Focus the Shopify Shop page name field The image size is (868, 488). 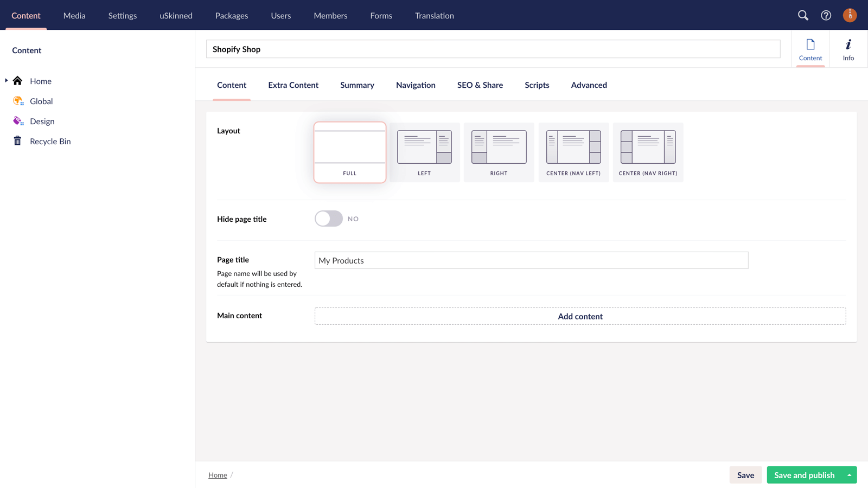(493, 49)
